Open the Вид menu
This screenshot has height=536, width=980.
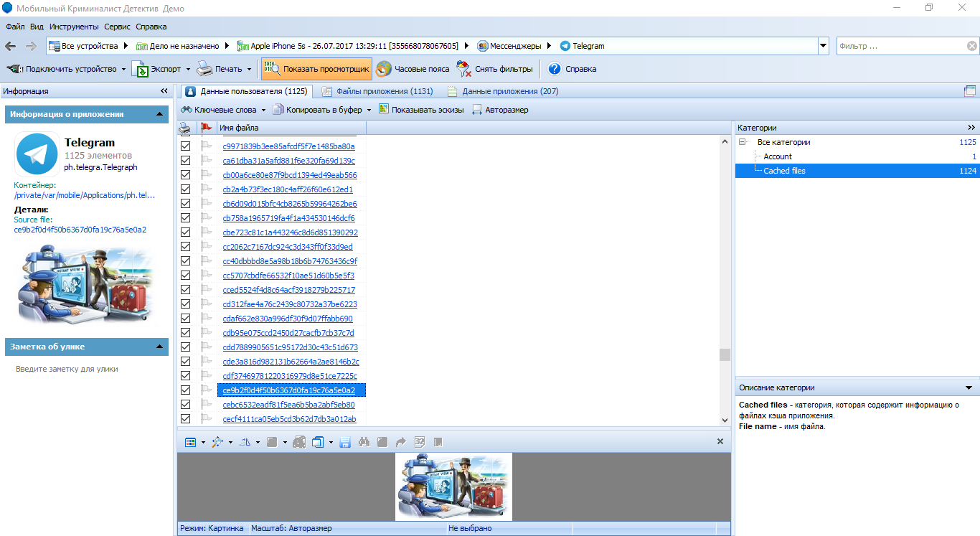point(37,27)
